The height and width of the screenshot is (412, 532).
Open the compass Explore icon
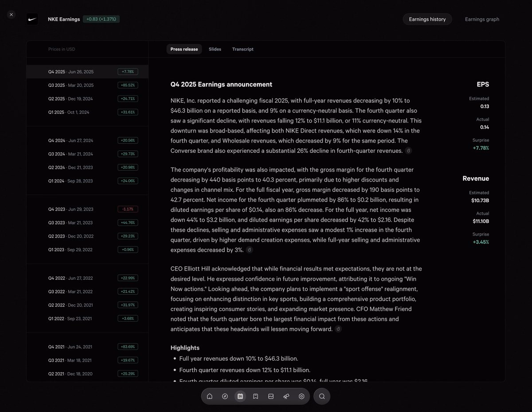(x=225, y=396)
